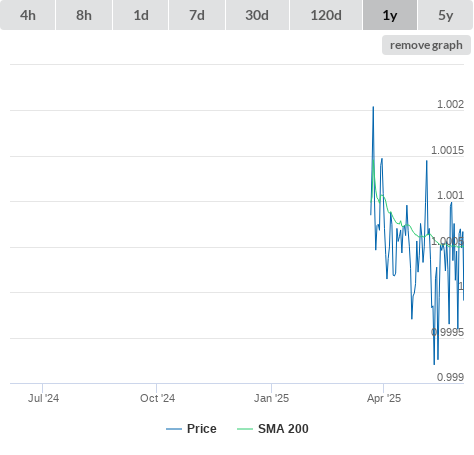Choose the 1d range tab

pyautogui.click(x=140, y=15)
